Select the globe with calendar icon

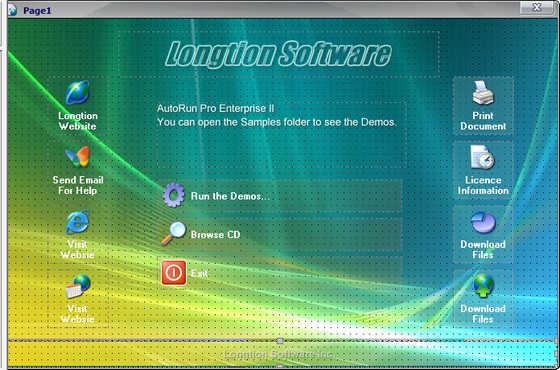[78, 286]
